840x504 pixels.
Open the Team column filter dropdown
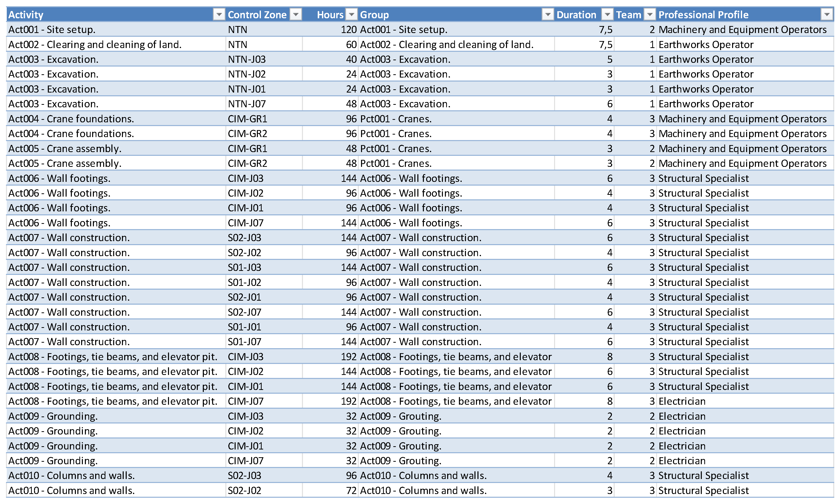tap(650, 15)
